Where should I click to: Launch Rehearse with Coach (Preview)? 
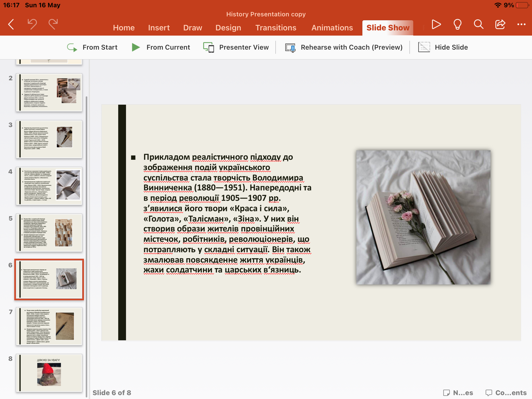coord(344,47)
